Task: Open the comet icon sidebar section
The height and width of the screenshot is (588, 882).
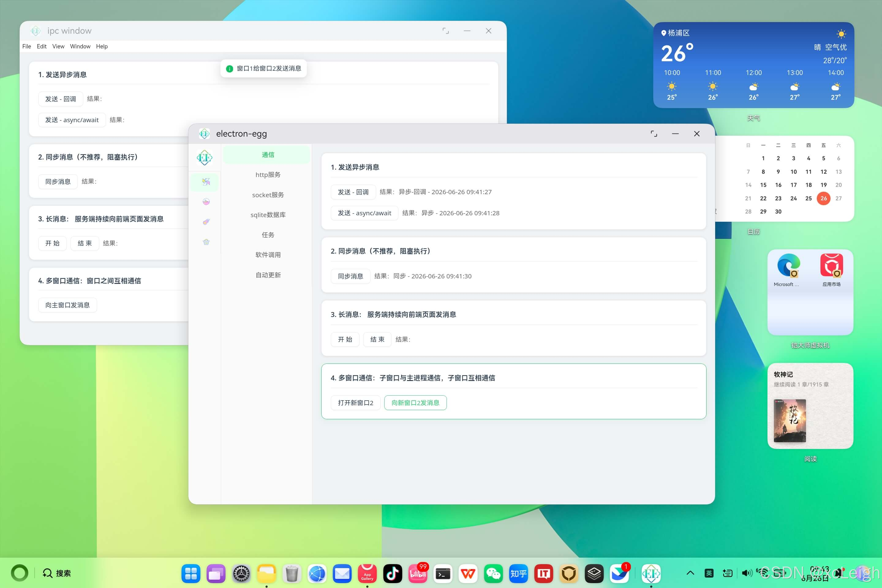Action: click(206, 222)
